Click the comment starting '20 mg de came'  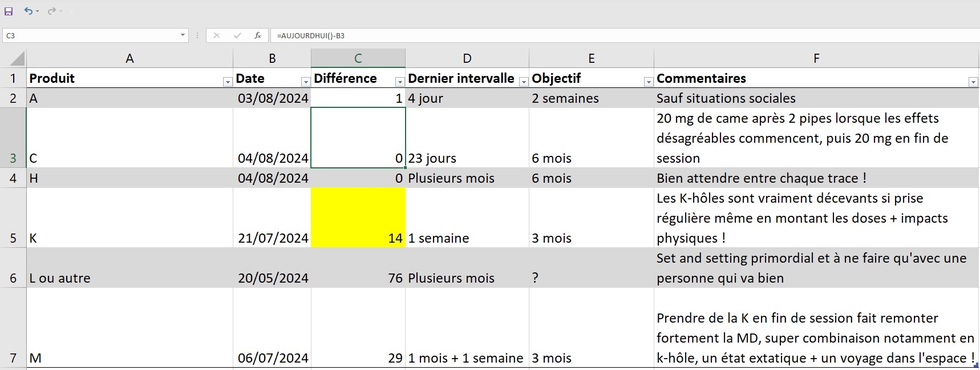point(816,138)
